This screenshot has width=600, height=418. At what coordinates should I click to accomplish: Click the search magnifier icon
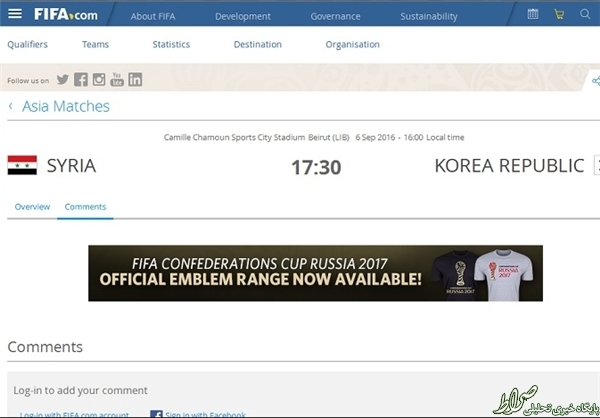click(x=585, y=14)
